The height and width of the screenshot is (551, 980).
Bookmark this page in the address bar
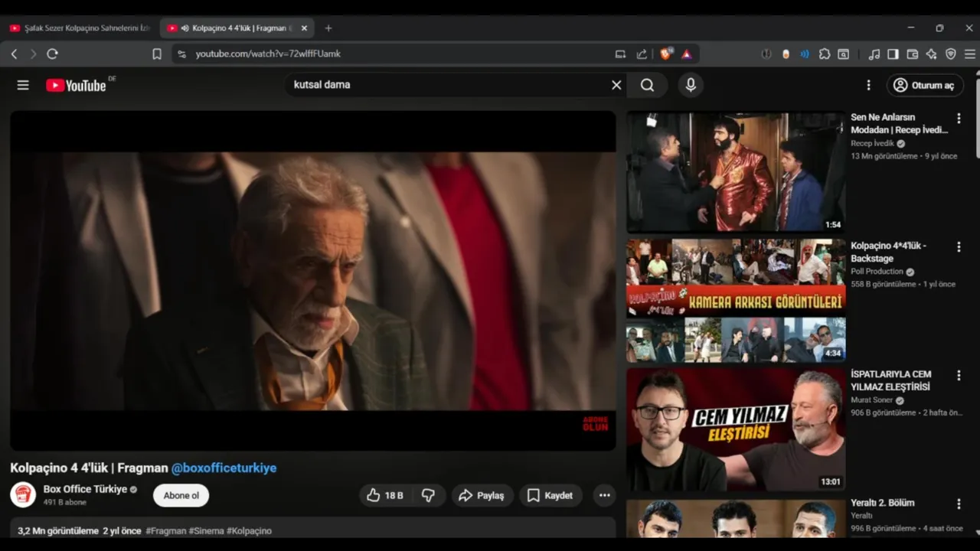157,54
